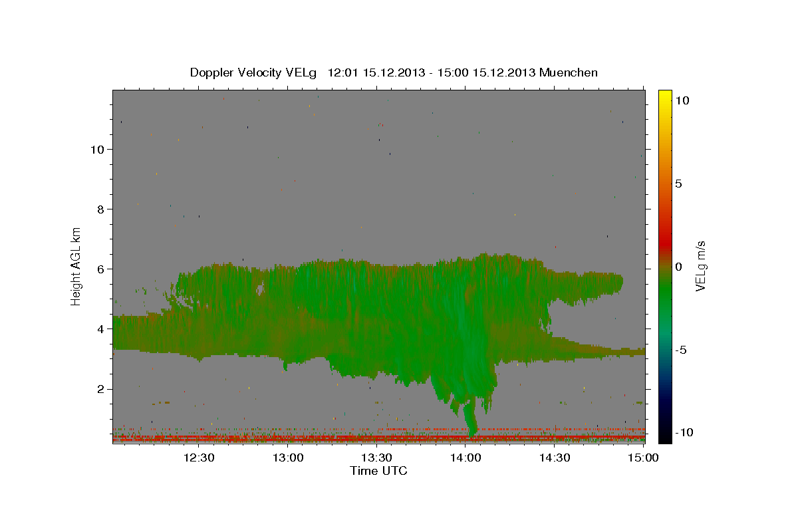
Task: Click the 'VELg m/s' colorbar title
Action: coord(701,266)
